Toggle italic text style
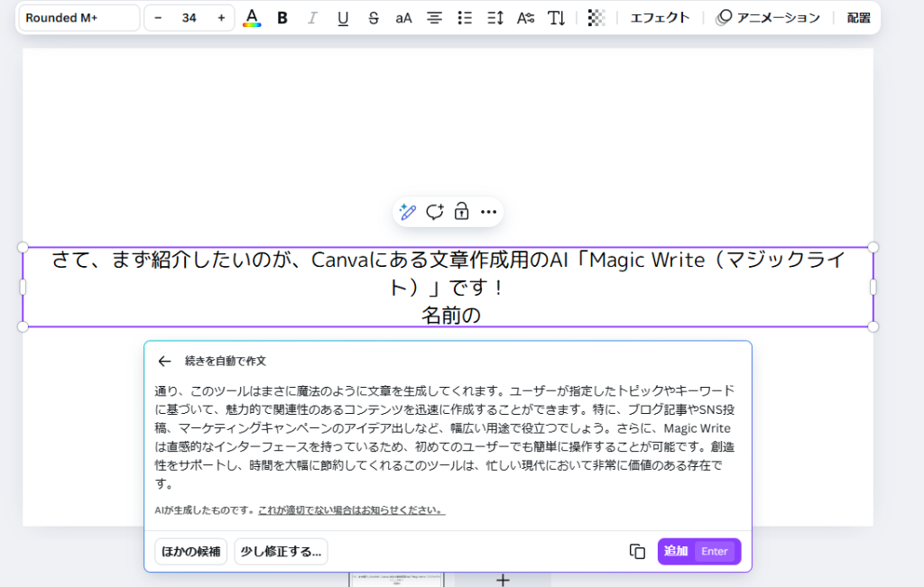 click(x=313, y=18)
